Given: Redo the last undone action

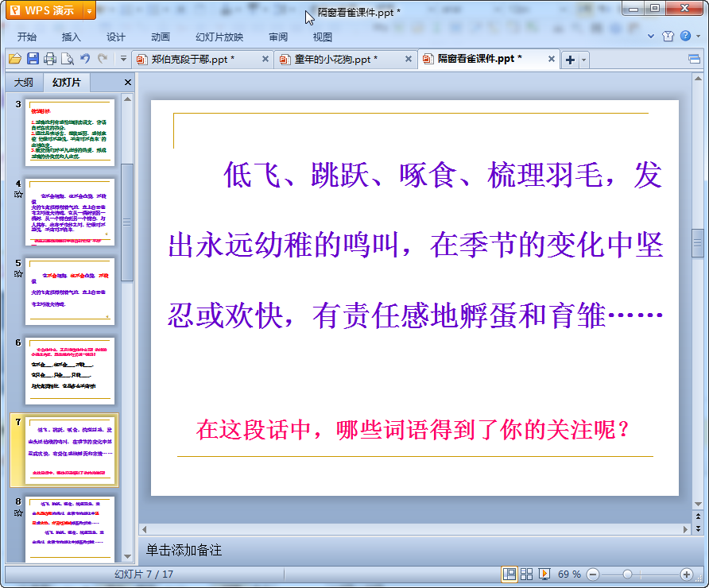Looking at the screenshot, I should point(103,59).
